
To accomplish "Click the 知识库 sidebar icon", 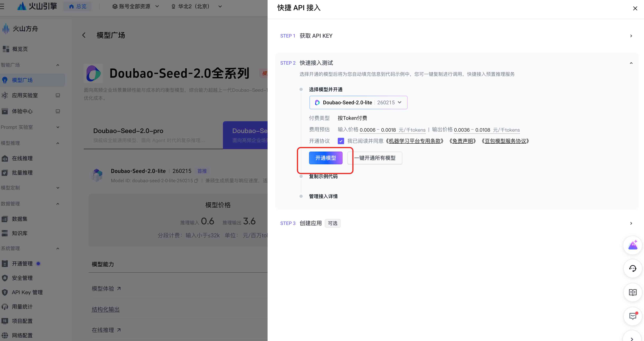I will click(x=5, y=233).
